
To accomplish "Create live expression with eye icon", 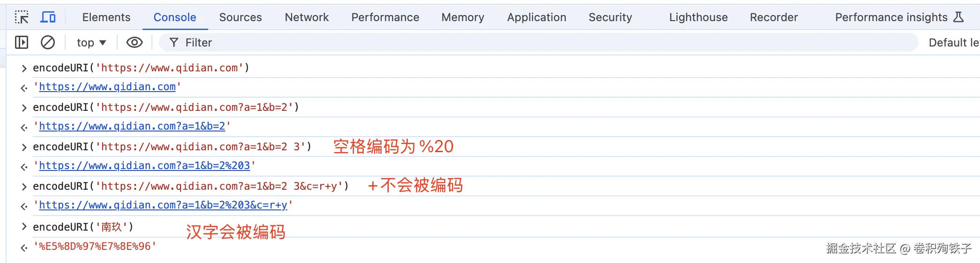I will (135, 43).
